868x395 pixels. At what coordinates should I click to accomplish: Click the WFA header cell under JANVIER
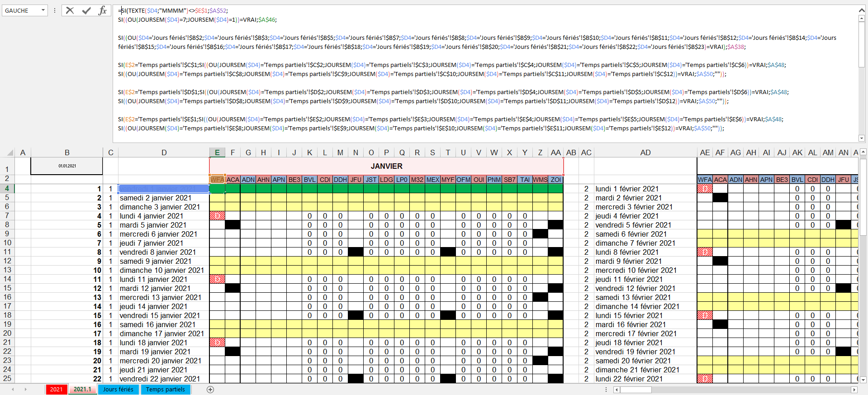217,180
